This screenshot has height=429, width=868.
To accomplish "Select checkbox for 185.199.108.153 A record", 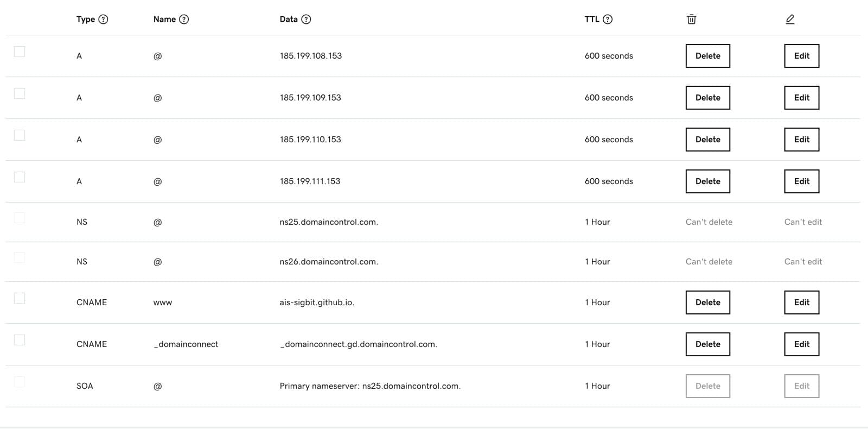I will [x=20, y=52].
